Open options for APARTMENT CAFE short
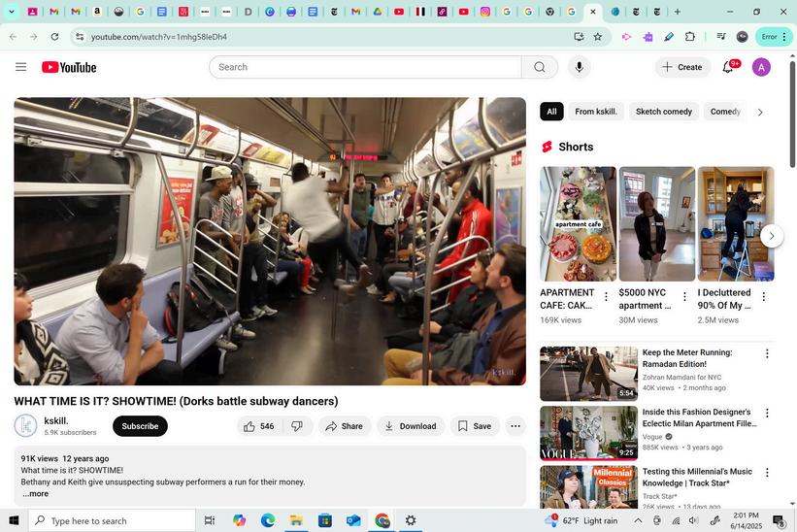Viewport: 797px width, 532px height. 606,297
